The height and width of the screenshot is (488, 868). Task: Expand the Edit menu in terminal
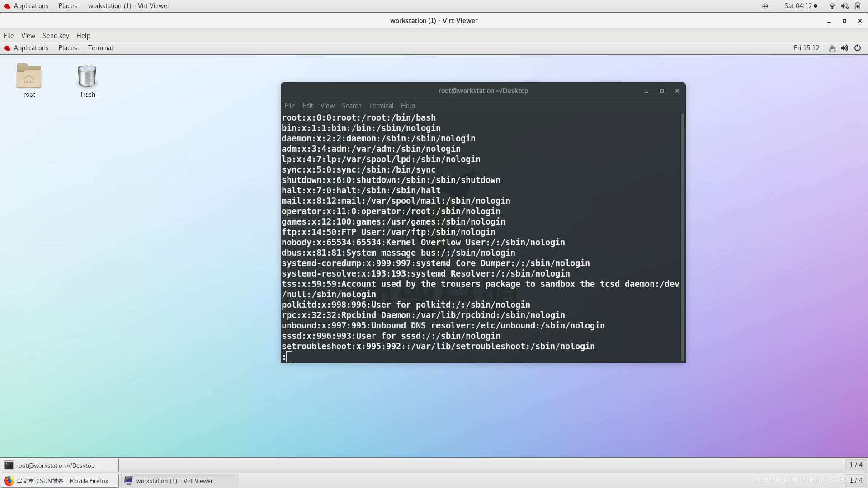(x=307, y=105)
